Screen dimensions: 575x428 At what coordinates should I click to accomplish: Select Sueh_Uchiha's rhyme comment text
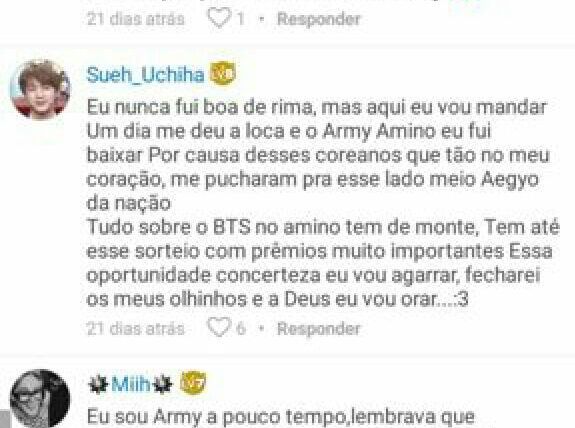(x=323, y=203)
